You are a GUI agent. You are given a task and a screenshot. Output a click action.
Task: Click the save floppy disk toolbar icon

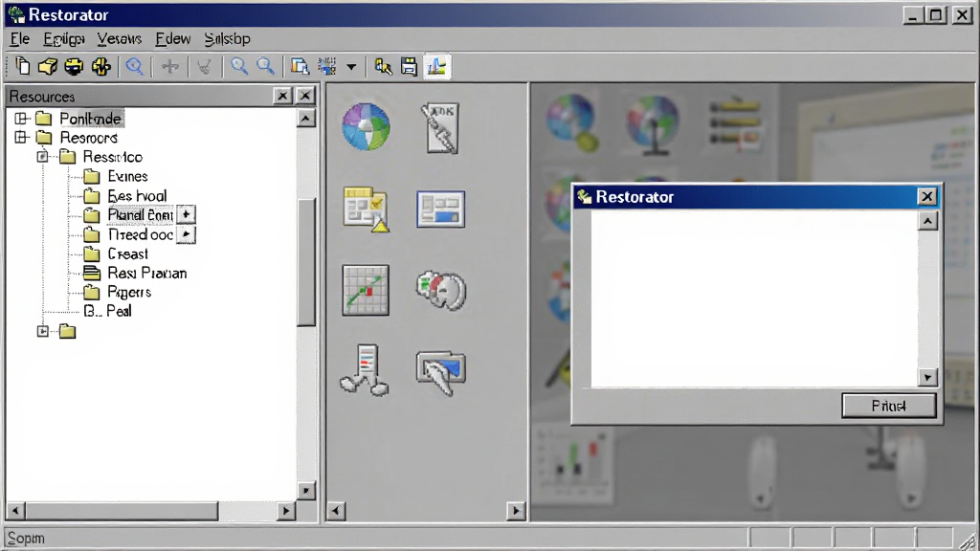click(409, 66)
